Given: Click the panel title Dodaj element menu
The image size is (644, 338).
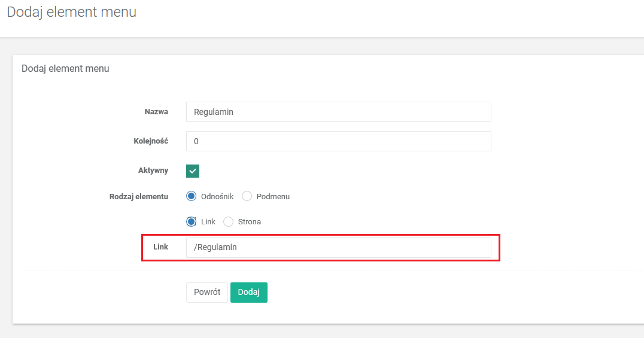Looking at the screenshot, I should coord(65,68).
